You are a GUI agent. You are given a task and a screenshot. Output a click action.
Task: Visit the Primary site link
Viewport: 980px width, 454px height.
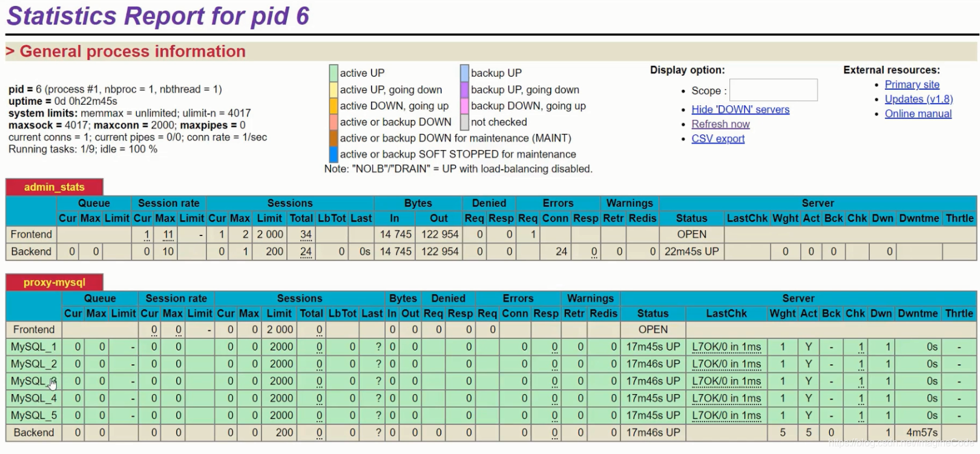(x=912, y=85)
